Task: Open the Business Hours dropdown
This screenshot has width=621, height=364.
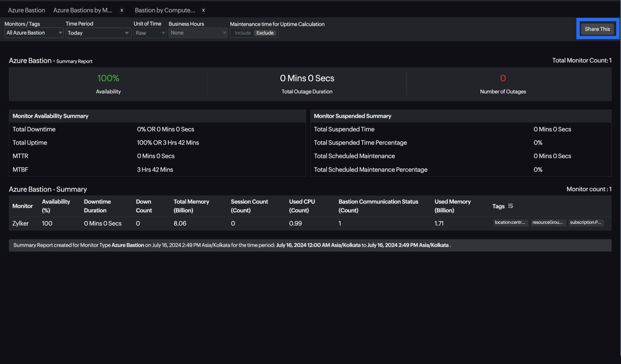Action: pos(198,33)
